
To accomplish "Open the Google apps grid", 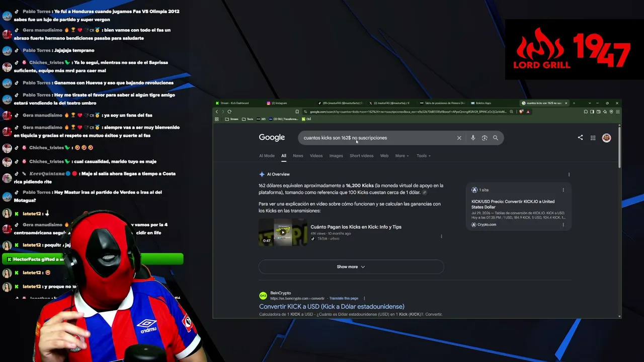I will click(x=593, y=138).
